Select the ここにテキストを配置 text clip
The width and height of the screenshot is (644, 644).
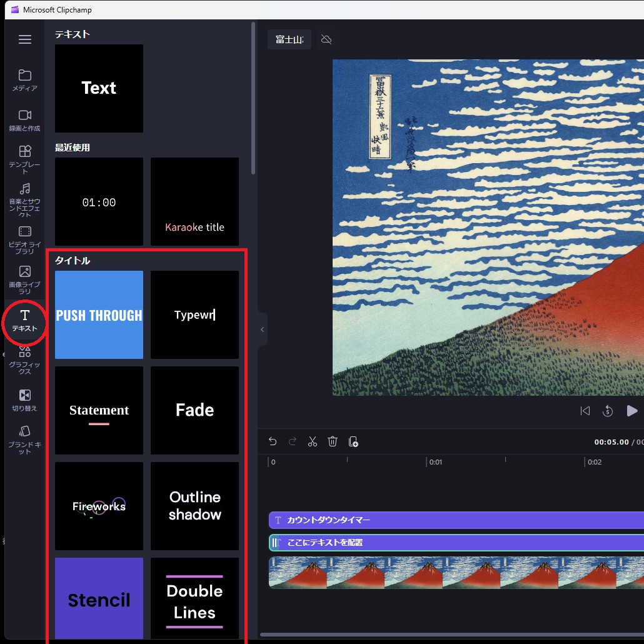(456, 543)
